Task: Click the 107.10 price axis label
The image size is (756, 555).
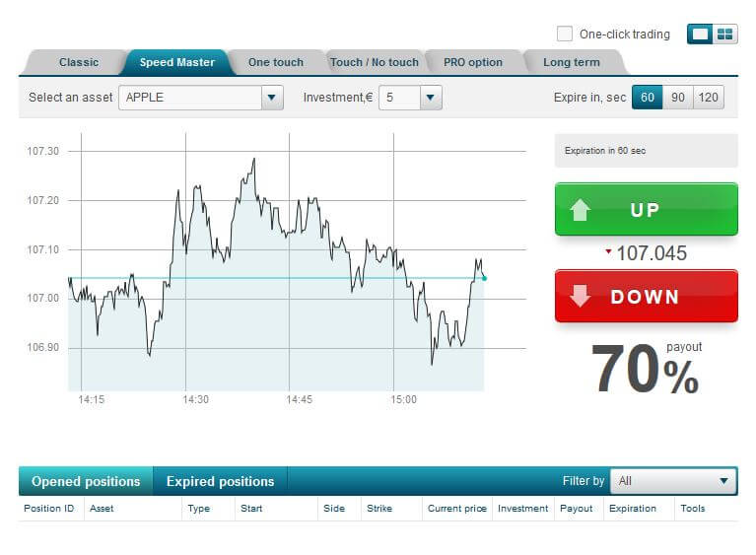Action: (43, 249)
